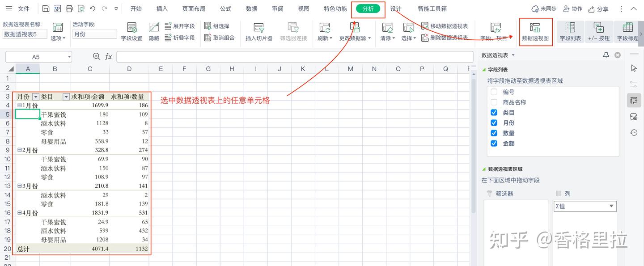Uncheck the 金额 field checkbox
The width and height of the screenshot is (644, 266).
494,143
